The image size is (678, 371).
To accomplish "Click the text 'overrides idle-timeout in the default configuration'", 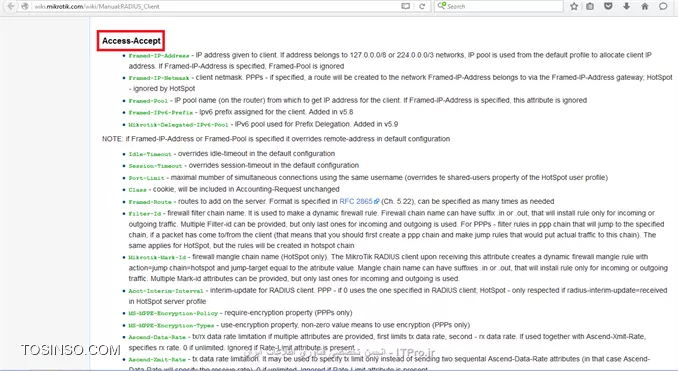I will (256, 154).
